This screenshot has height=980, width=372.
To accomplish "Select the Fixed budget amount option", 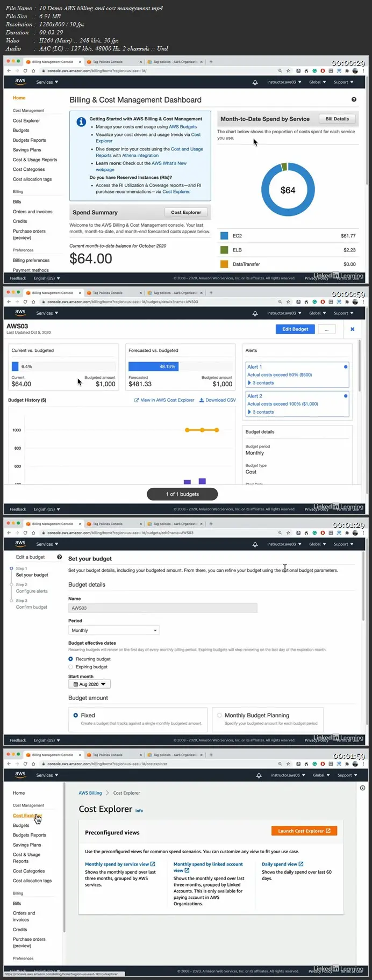I will tap(75, 715).
